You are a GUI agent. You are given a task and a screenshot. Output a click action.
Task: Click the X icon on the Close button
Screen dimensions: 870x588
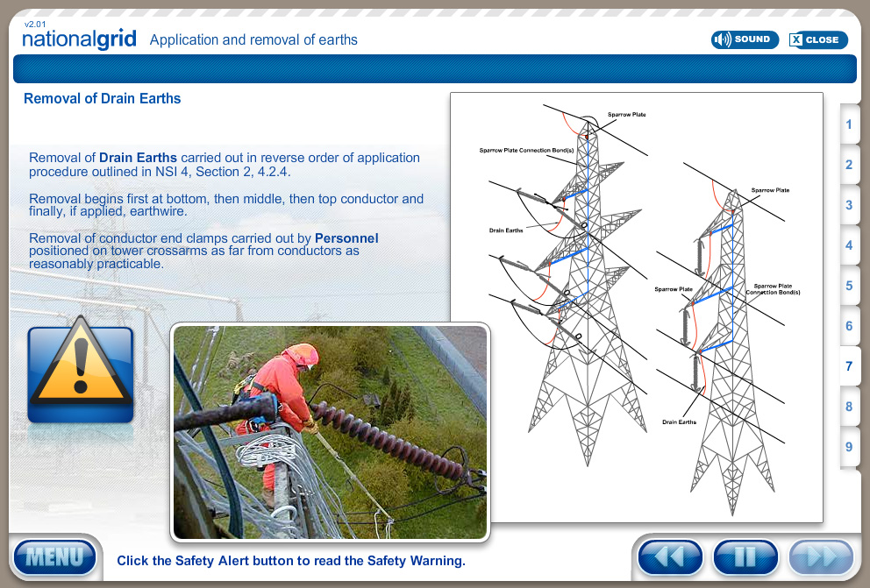[795, 39]
